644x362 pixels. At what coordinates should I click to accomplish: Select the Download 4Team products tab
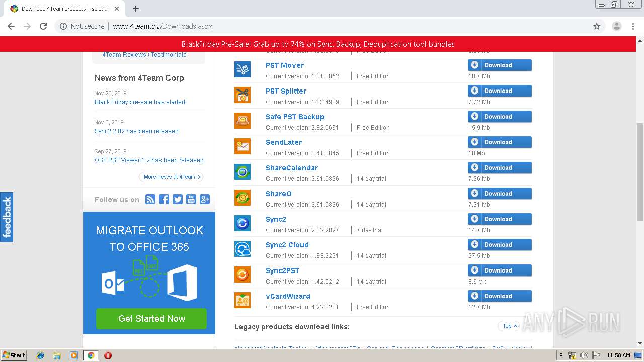(65, 9)
